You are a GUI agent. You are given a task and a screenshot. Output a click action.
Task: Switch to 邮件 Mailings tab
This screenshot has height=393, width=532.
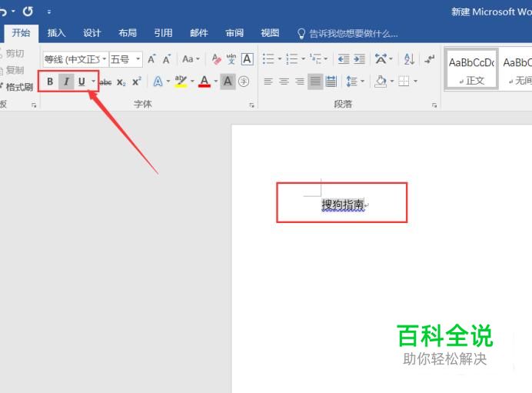(x=199, y=33)
